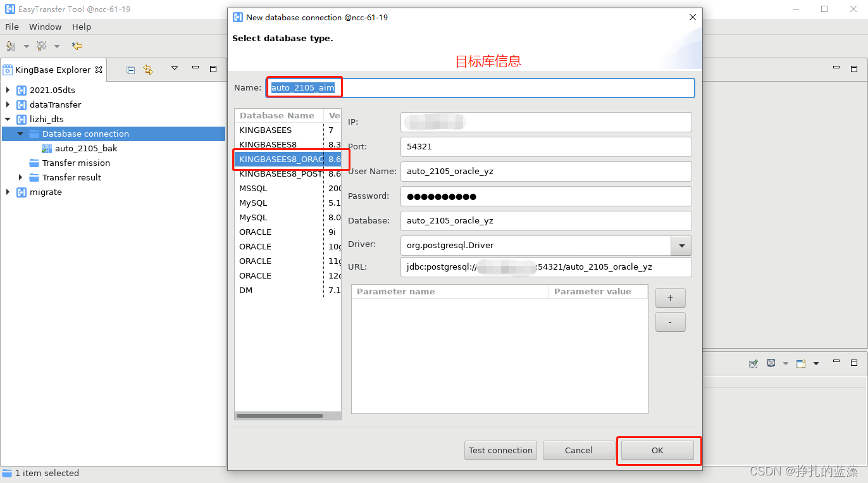Collapse the lizhi_dts project node
Screen dimensions: 868x483
coord(8,119)
